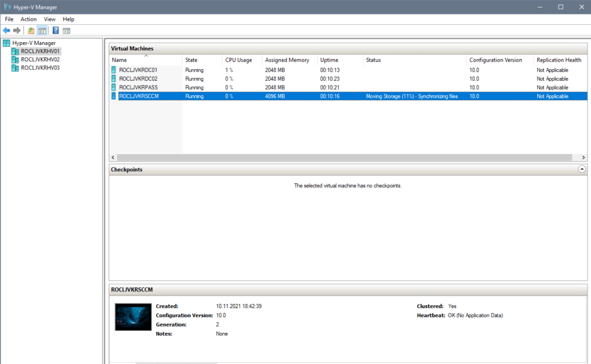Image resolution: width=591 pixels, height=364 pixels.
Task: Click the Virtual Machines pane header
Action: coord(348,48)
